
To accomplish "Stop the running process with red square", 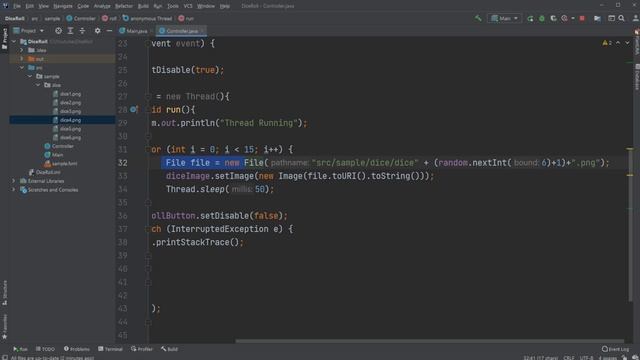I will [x=582, y=18].
